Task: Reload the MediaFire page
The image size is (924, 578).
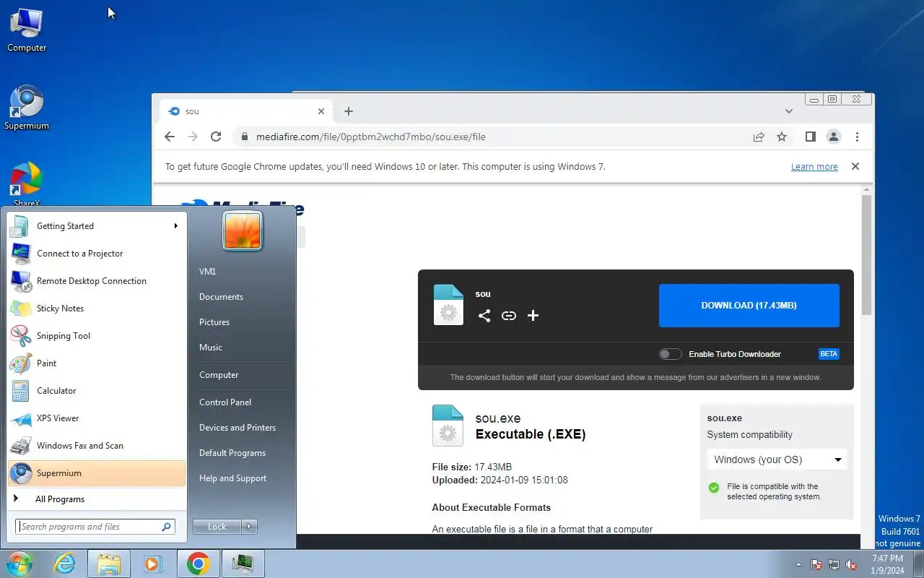Action: [x=215, y=137]
